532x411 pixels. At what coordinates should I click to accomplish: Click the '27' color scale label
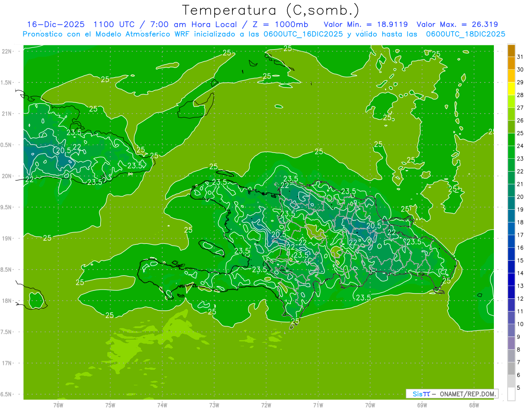[520, 108]
